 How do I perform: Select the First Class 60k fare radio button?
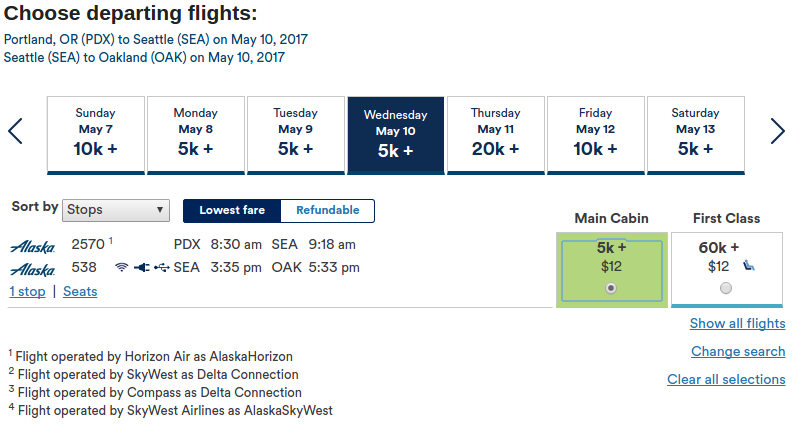(x=726, y=288)
